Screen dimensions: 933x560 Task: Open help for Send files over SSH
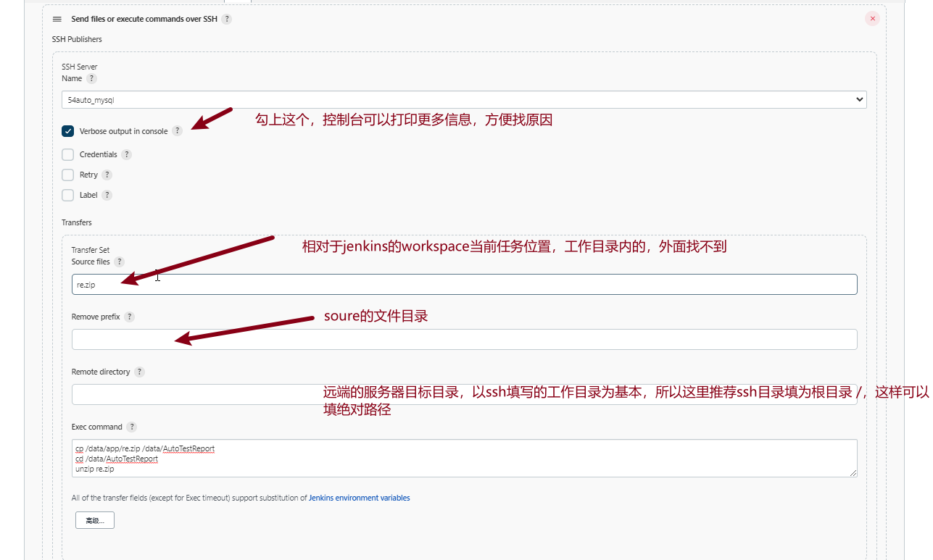tap(227, 19)
